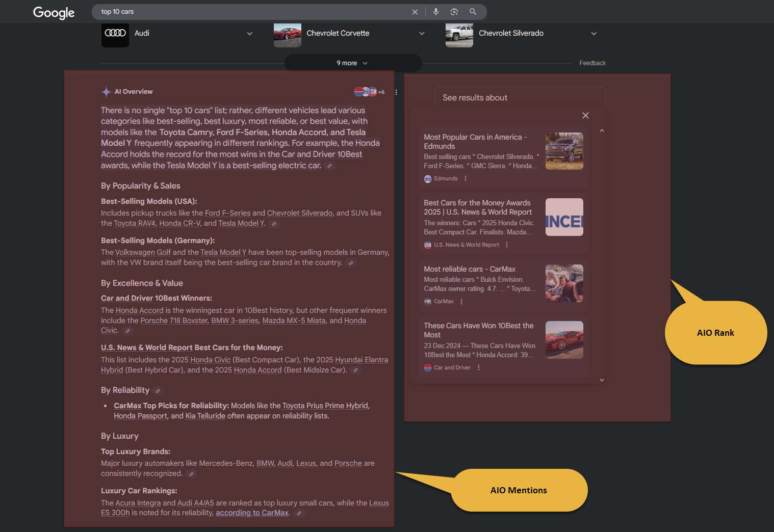
Task: Expand the 9 more button
Action: click(x=353, y=63)
